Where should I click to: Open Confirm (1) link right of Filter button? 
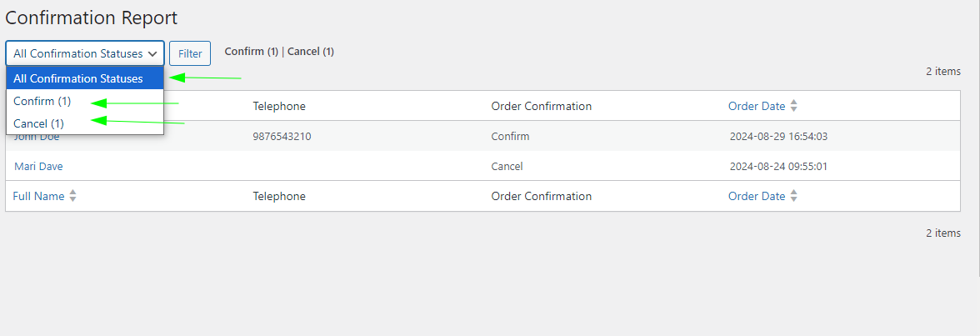click(251, 52)
